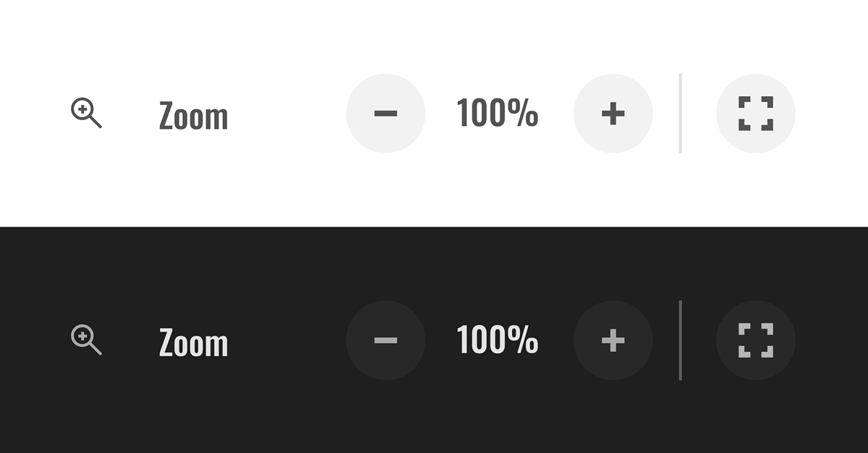The image size is (868, 453).
Task: Click the 100% zoom value on dark background
Action: pos(498,340)
